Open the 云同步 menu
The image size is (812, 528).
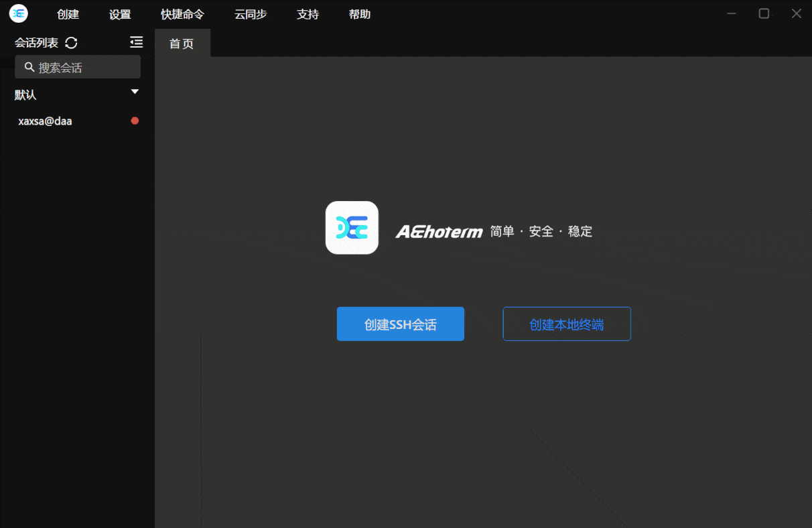(251, 14)
